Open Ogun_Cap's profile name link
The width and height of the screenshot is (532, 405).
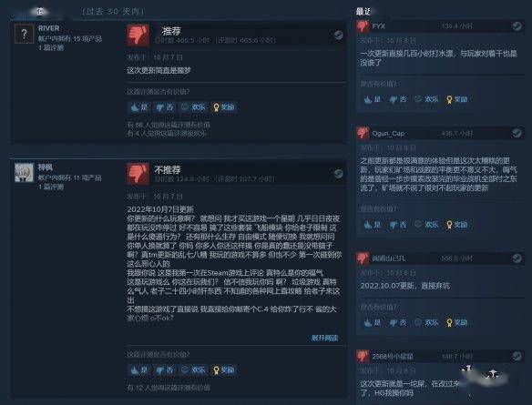388,134
